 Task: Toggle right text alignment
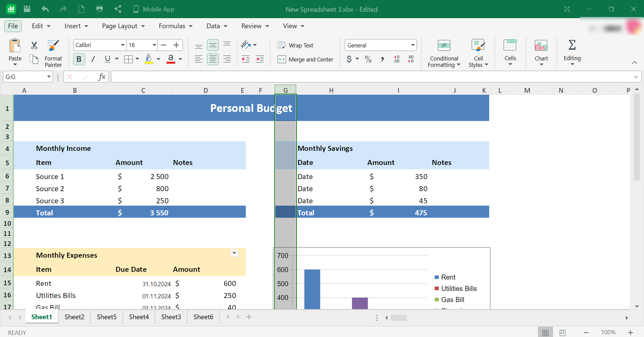pyautogui.click(x=227, y=59)
